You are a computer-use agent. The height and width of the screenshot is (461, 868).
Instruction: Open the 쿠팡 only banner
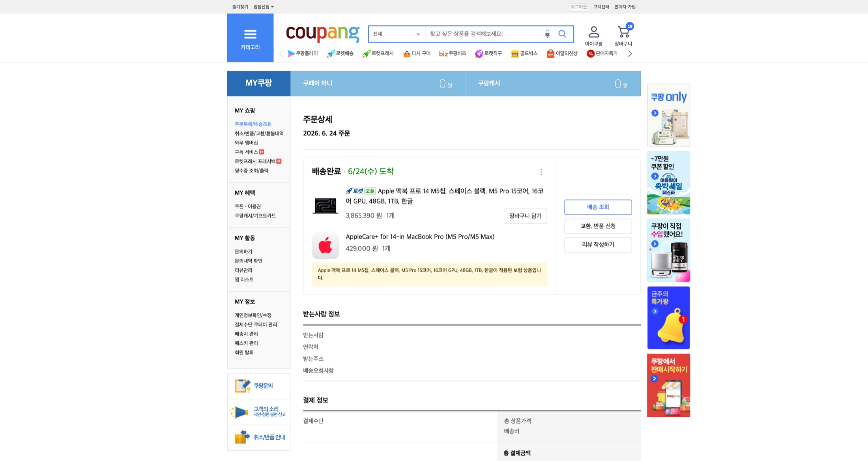pos(668,115)
